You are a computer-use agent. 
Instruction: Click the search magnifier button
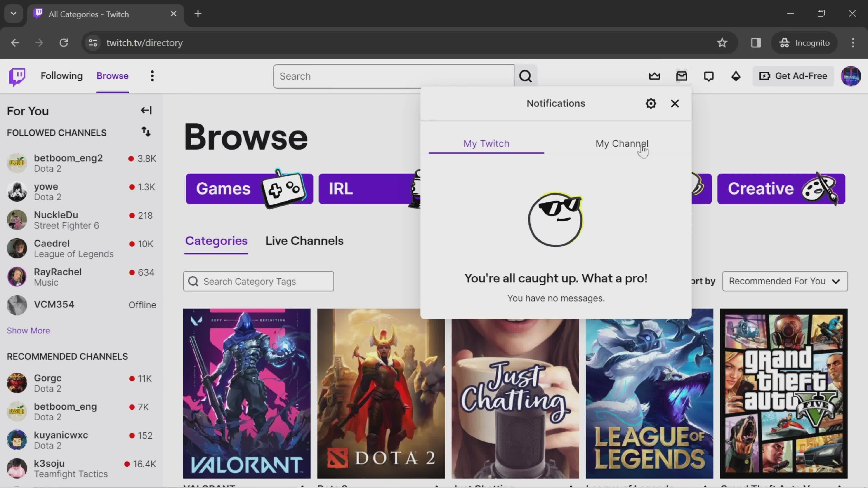[x=525, y=76]
